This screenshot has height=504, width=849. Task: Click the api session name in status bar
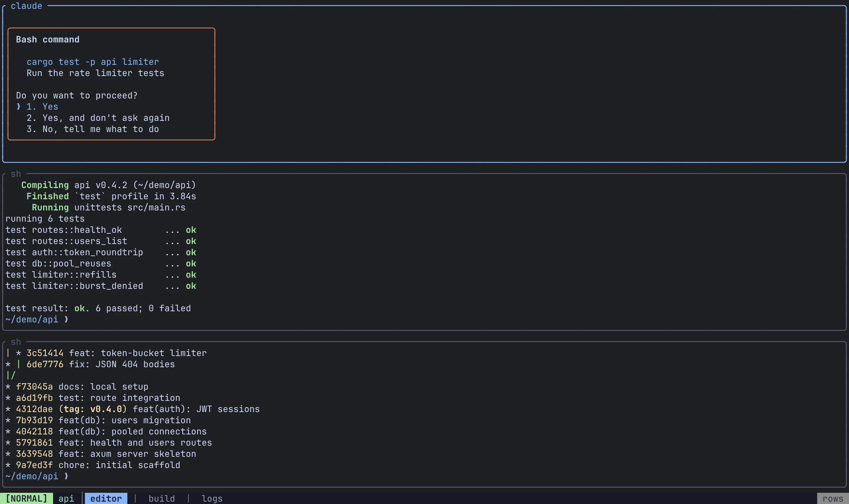click(66, 498)
